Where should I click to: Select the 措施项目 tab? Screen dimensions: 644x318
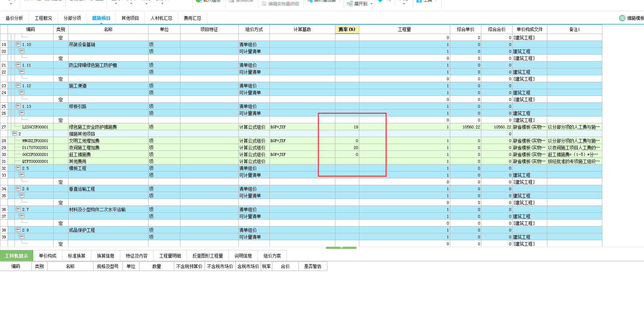[101, 18]
